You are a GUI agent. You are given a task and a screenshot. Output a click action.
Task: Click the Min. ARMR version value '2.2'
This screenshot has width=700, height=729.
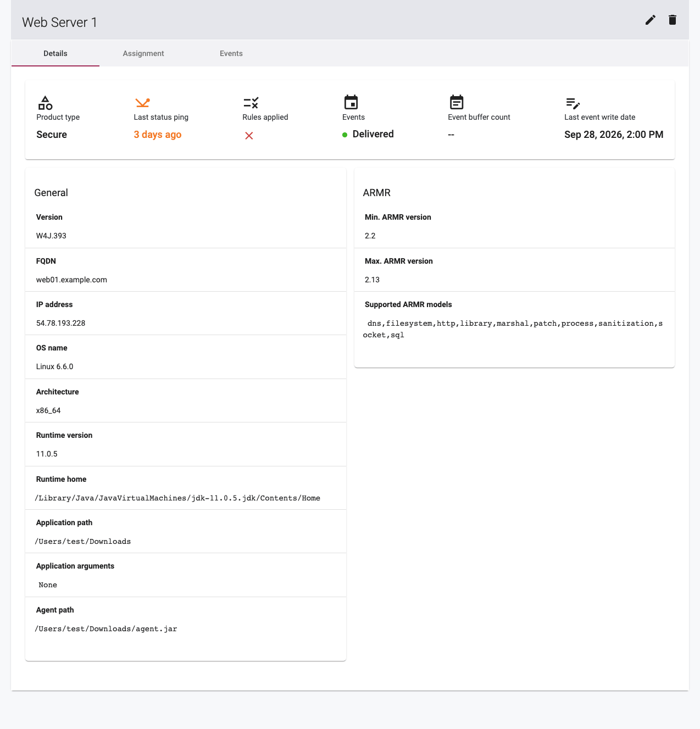(x=370, y=236)
